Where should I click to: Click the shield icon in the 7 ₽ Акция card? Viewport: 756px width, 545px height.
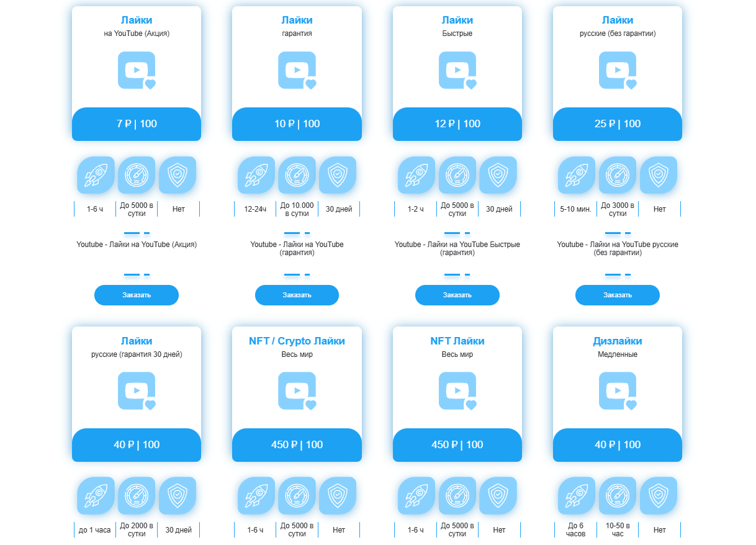tap(178, 175)
